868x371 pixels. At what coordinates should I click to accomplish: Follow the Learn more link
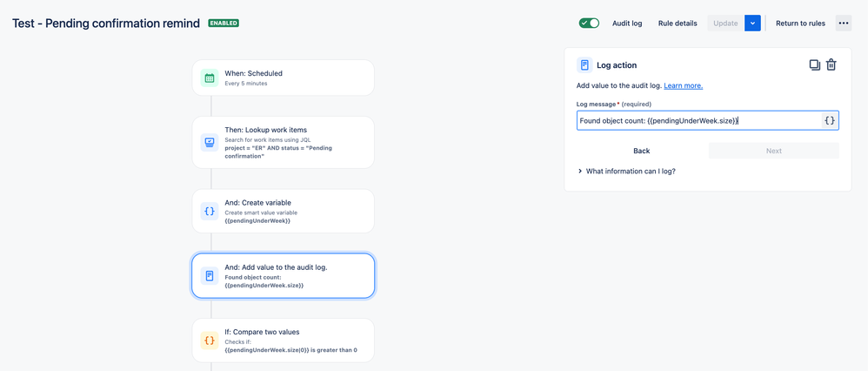[683, 86]
